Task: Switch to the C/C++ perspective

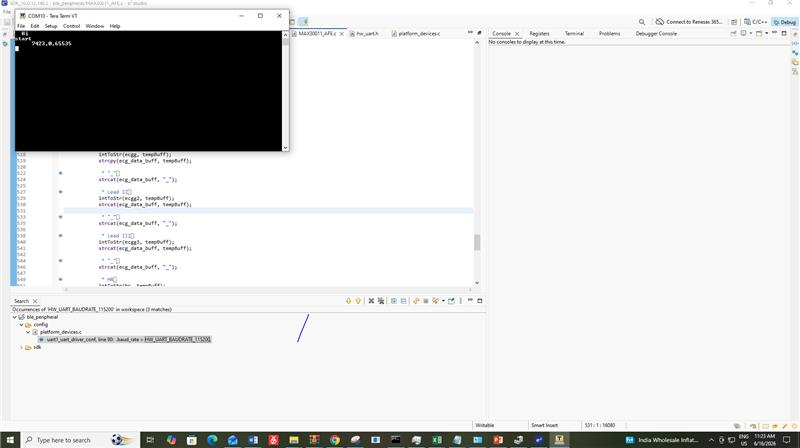Action: (x=756, y=22)
